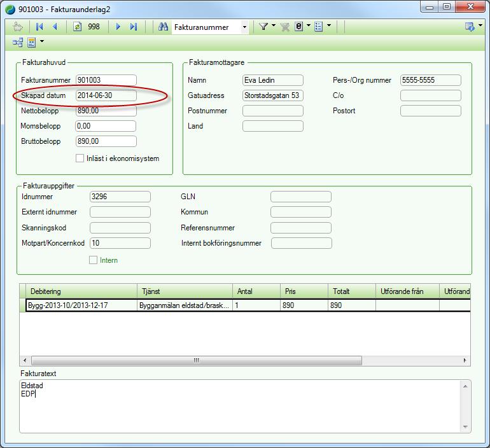490x448 pixels.
Task: Click the empty Land field
Action: [273, 126]
